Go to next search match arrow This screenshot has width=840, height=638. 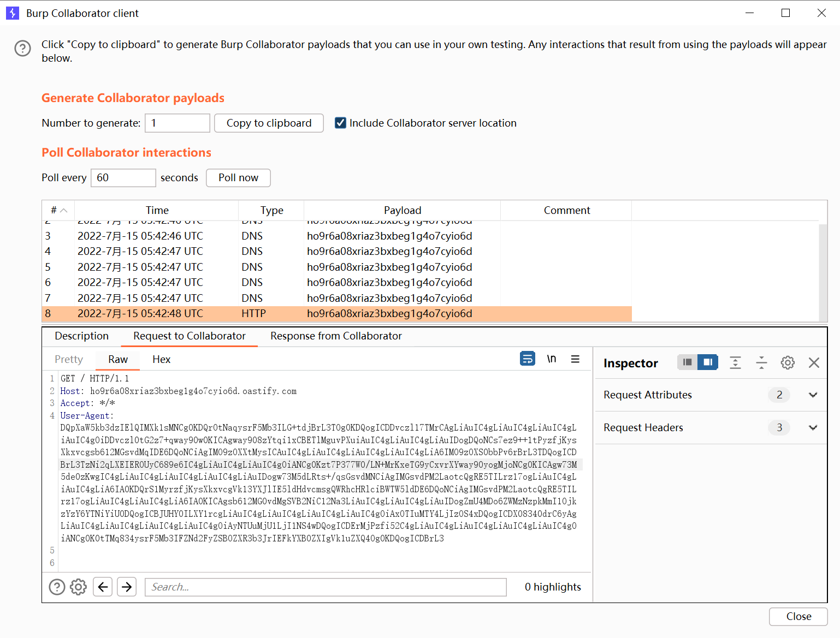pyautogui.click(x=127, y=587)
